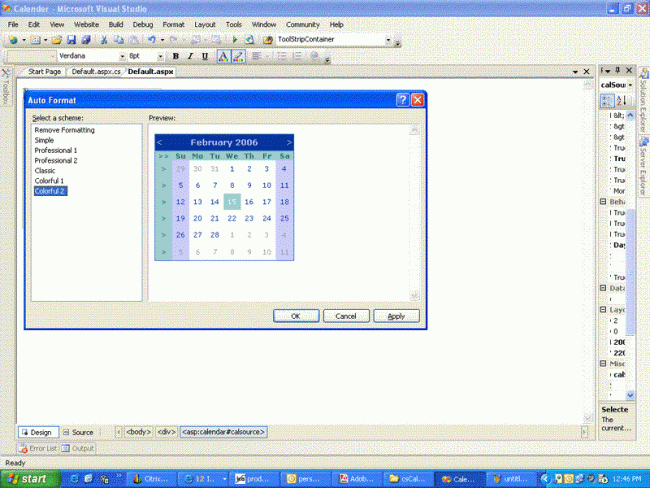This screenshot has height=488, width=650.
Task: Open the File menu
Action: click(13, 24)
